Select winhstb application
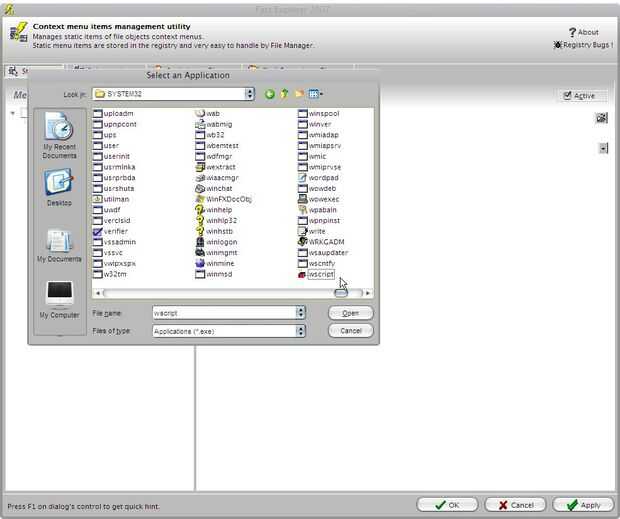Image resolution: width=620 pixels, height=519 pixels. pos(214,231)
